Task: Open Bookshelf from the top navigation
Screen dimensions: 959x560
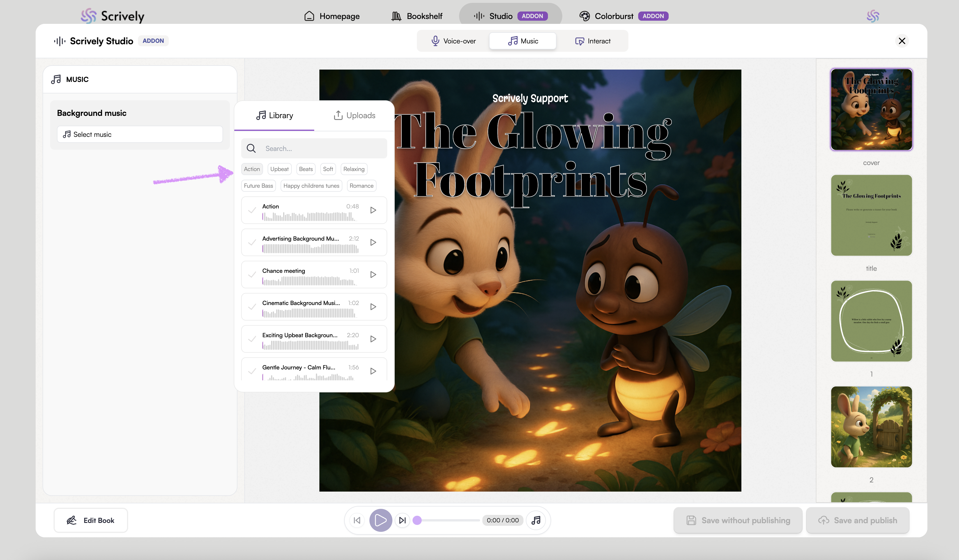Action: pos(417,16)
